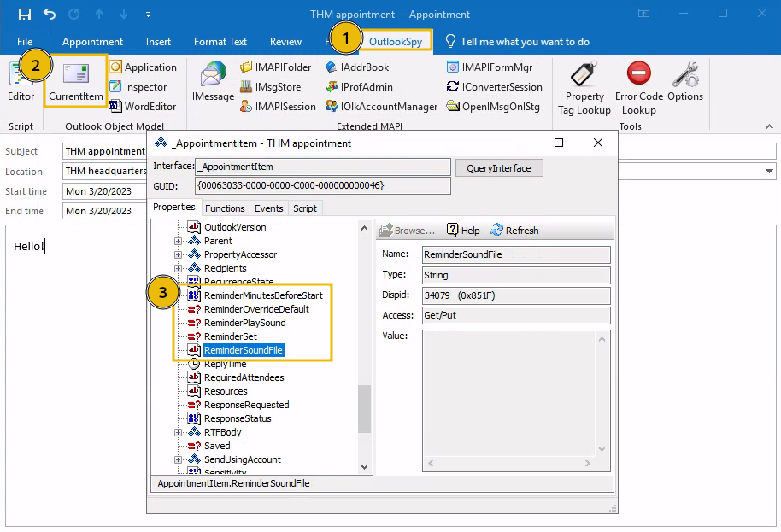Click the Refresh button
This screenshot has height=532, width=781.
pos(514,231)
